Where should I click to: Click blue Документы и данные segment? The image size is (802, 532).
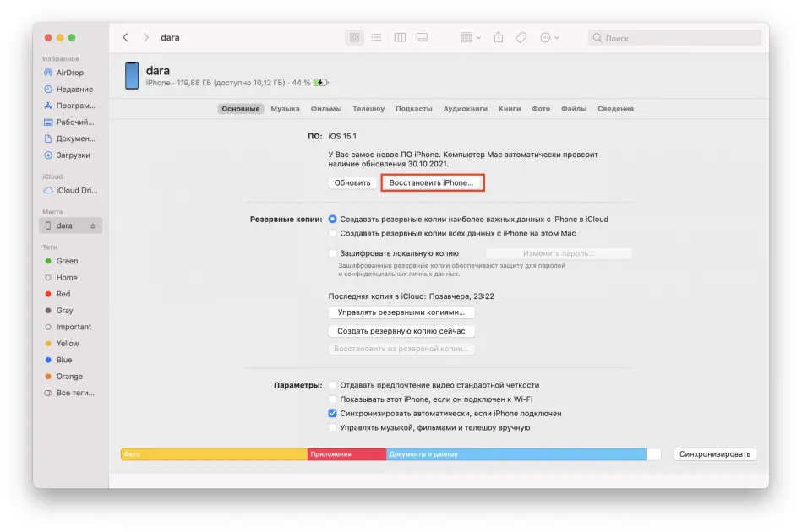[x=516, y=453]
